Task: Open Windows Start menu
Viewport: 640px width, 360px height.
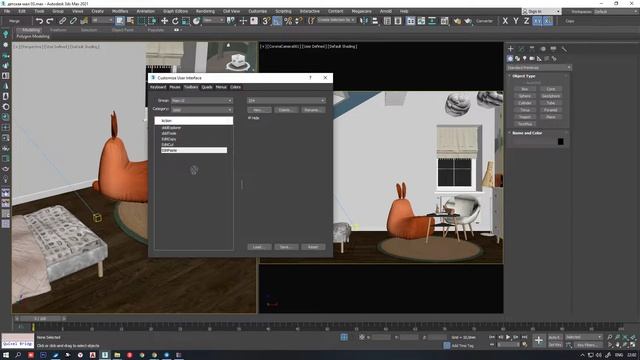Action: [x=6, y=355]
